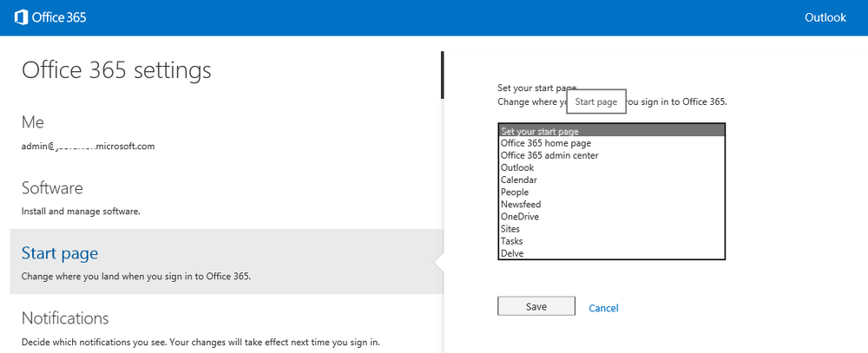Screen dimensions: 868x353
Task: Save the start page setting
Action: click(x=536, y=306)
